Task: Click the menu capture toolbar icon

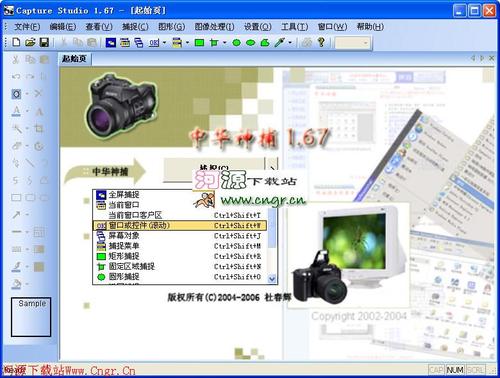Action: tap(177, 42)
